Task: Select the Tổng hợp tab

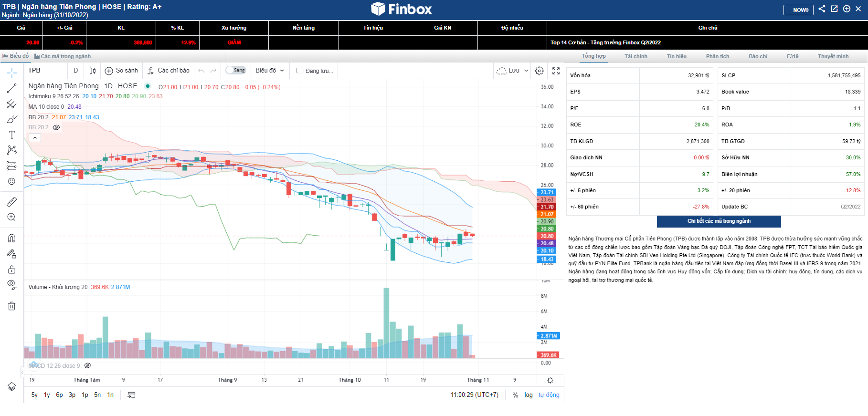Action: point(593,56)
